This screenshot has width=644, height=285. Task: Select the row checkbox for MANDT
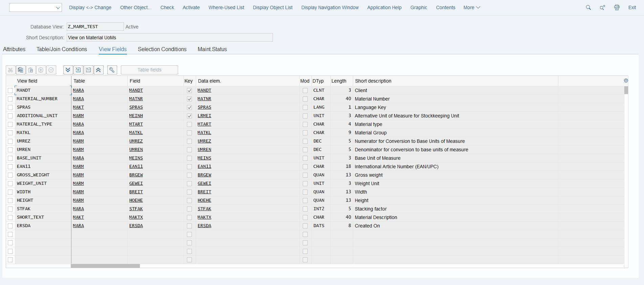click(x=10, y=90)
